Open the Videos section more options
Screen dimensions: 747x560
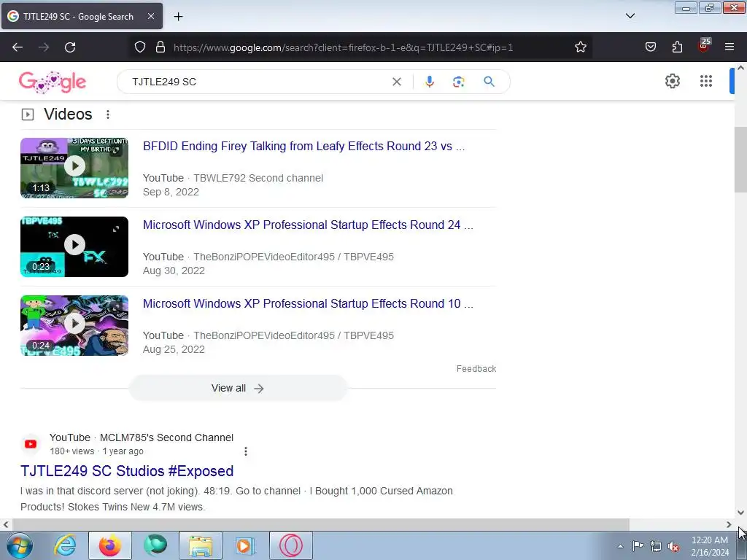tap(108, 114)
